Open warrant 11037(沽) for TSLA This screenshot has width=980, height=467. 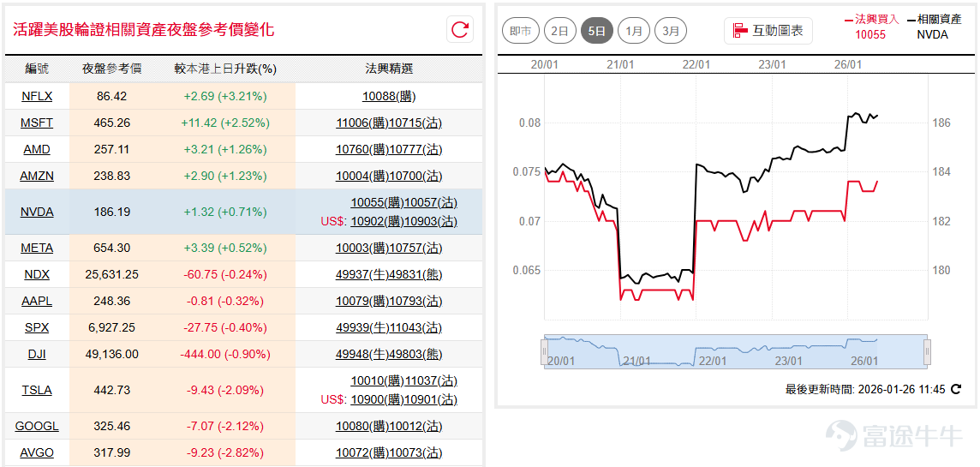click(x=431, y=380)
